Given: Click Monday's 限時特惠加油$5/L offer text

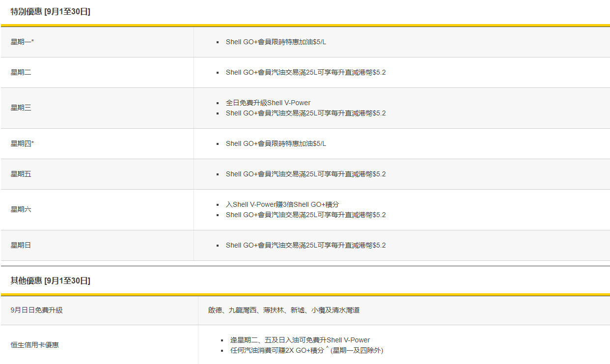Looking at the screenshot, I should tap(276, 42).
